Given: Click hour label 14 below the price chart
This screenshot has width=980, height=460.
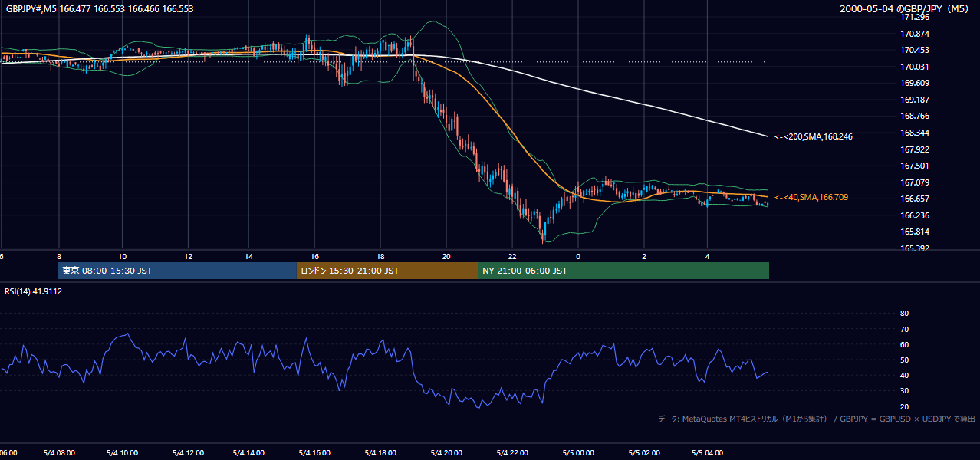Looking at the screenshot, I should point(249,256).
